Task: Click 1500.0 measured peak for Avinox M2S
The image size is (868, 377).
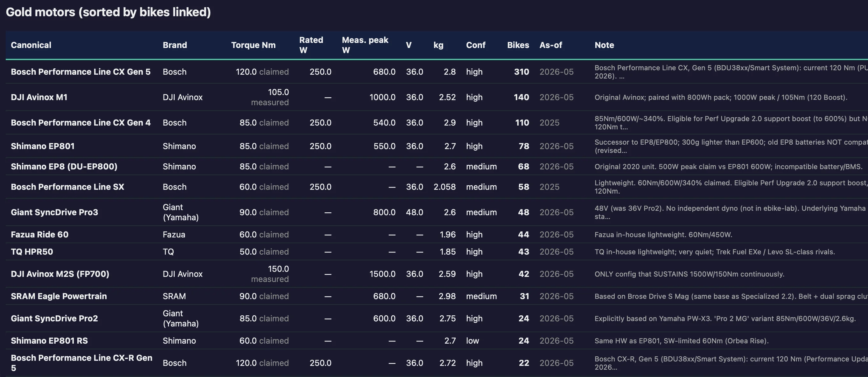Action: tap(382, 274)
